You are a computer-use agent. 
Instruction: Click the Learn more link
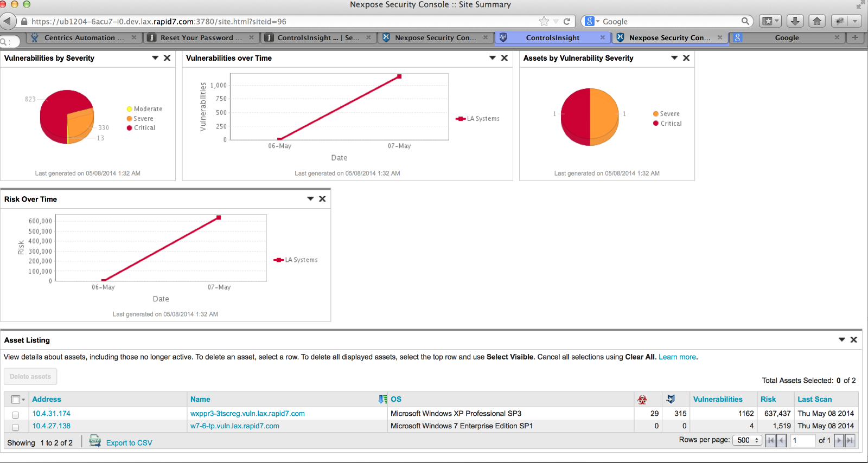[x=677, y=357]
